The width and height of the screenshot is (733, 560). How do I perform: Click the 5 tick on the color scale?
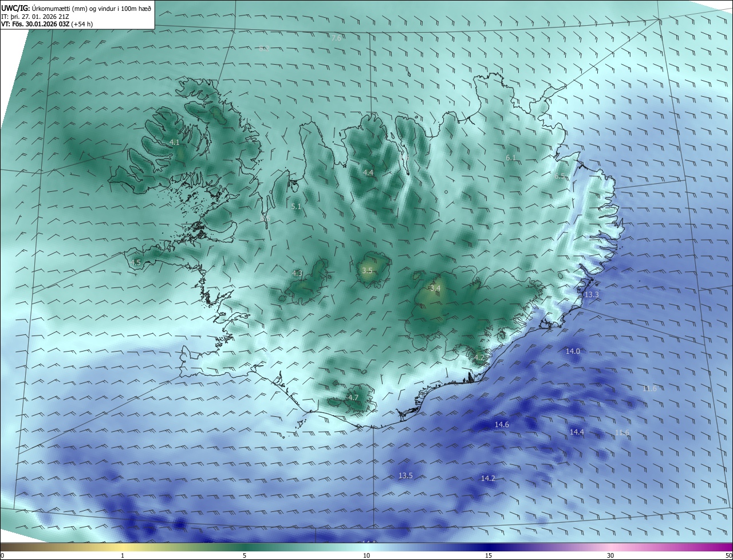(x=245, y=555)
